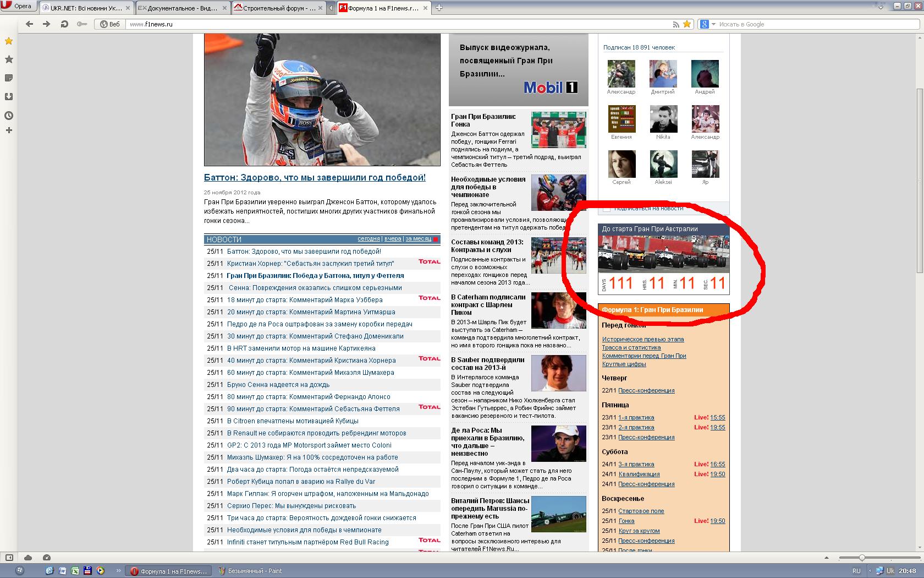Open the sidebar Bookmarks star panel
The width and height of the screenshot is (924, 578).
[x=9, y=41]
